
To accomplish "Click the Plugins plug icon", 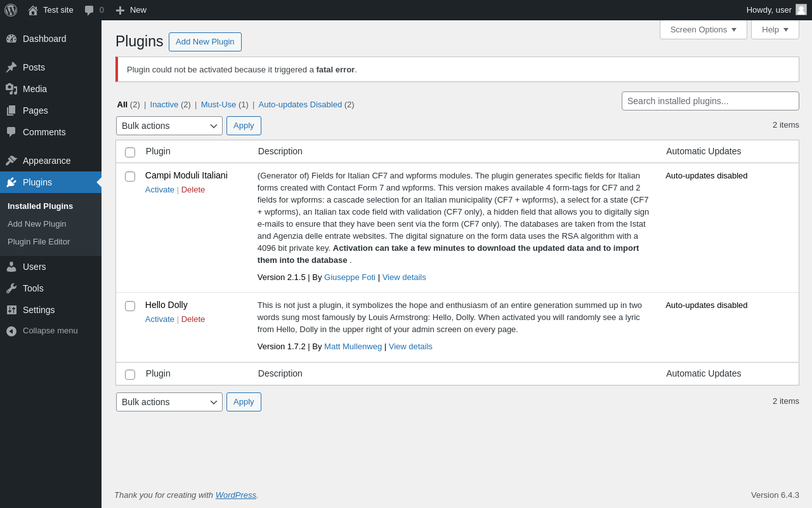I will [x=11, y=182].
